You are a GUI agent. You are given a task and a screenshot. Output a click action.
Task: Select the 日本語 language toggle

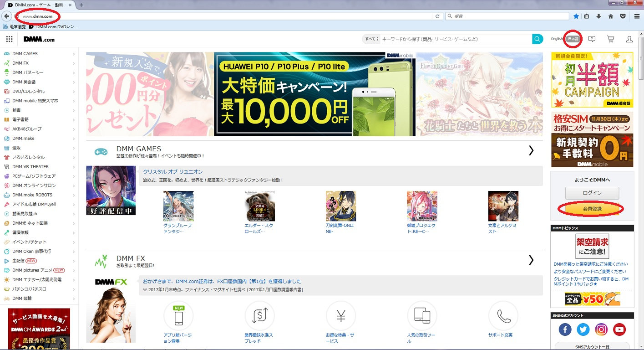[573, 39]
